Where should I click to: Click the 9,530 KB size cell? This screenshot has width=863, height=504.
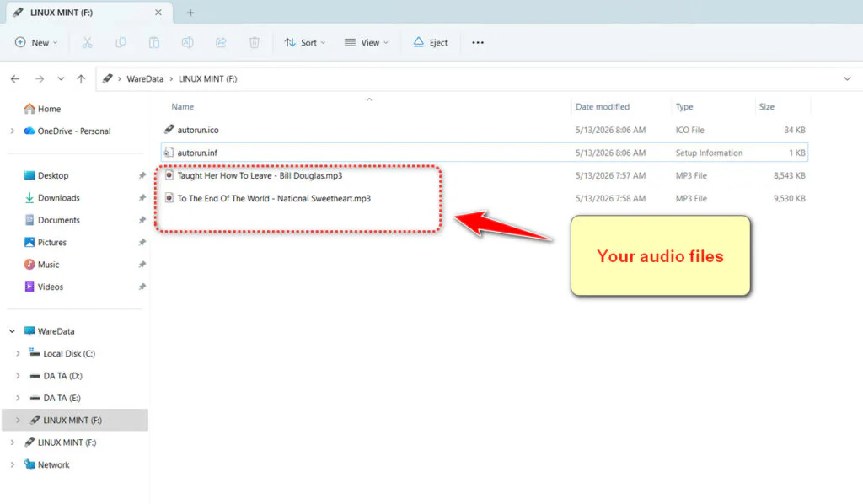point(789,198)
